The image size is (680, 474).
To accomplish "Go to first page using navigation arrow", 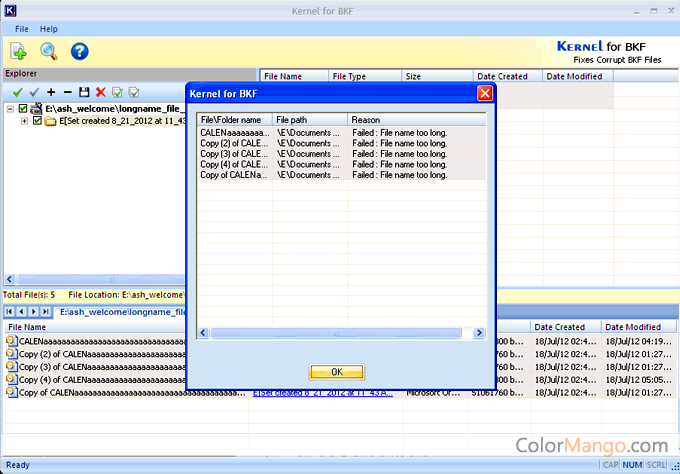I will point(10,312).
